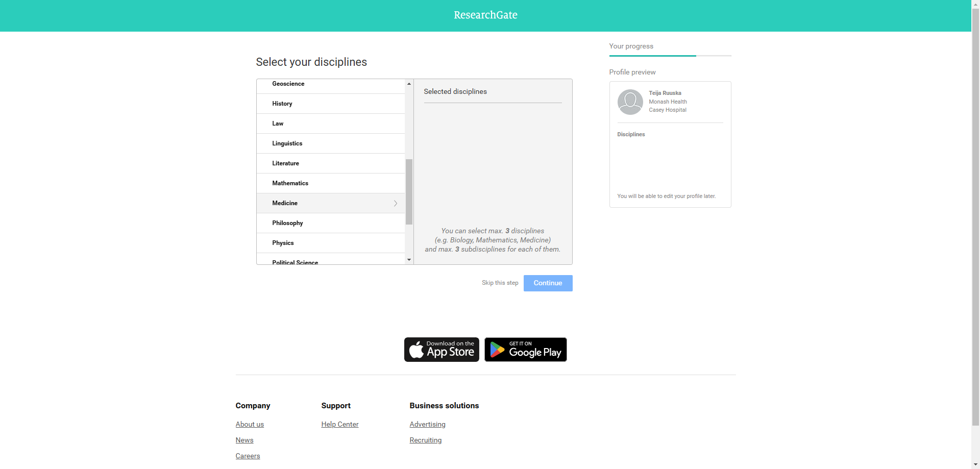Click the Continue button
The image size is (980, 469).
(548, 283)
